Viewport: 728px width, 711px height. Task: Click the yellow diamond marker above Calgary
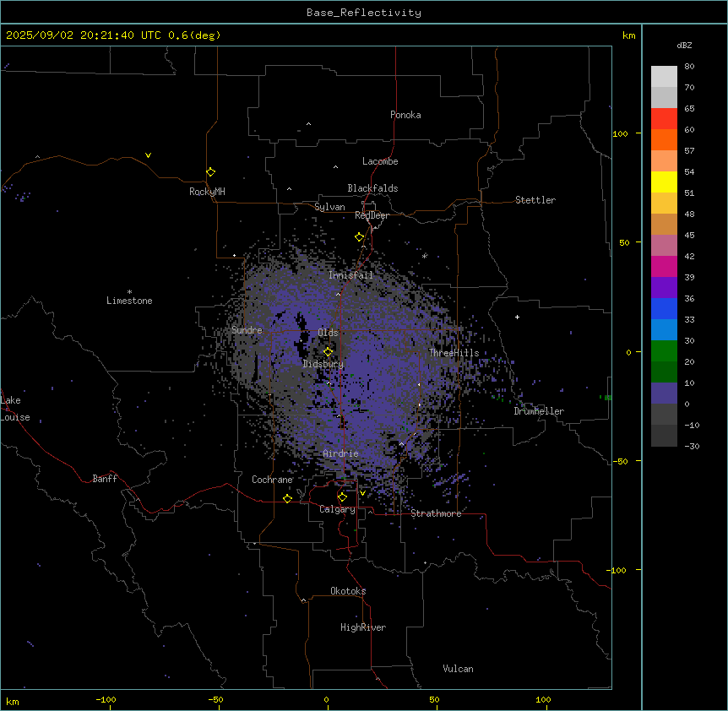point(342,497)
